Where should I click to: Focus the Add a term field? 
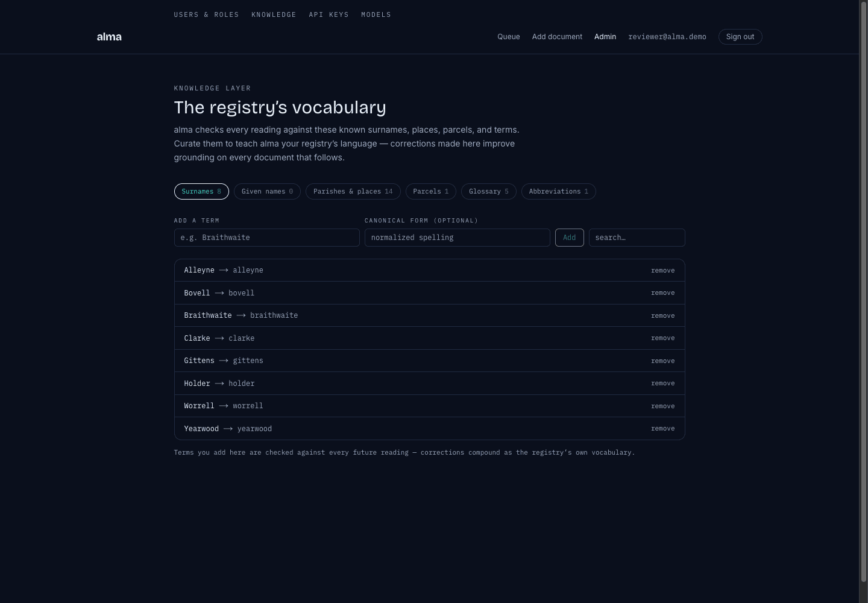(267, 238)
